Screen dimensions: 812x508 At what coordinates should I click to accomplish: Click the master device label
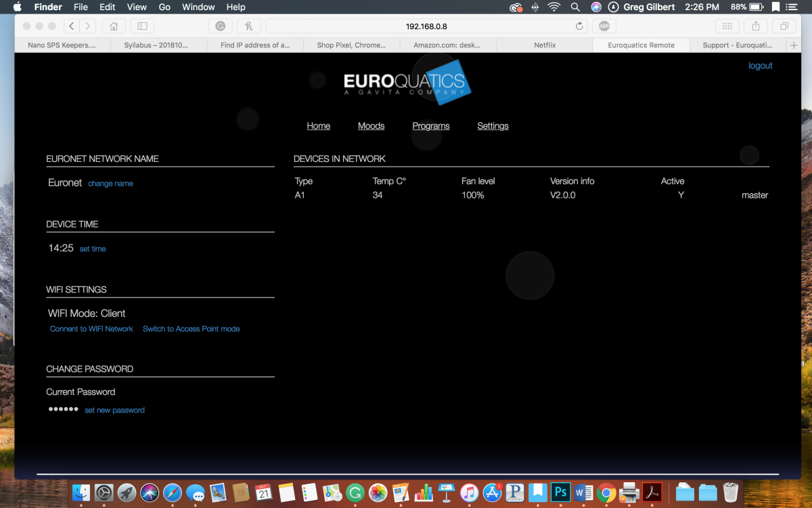[x=754, y=195]
